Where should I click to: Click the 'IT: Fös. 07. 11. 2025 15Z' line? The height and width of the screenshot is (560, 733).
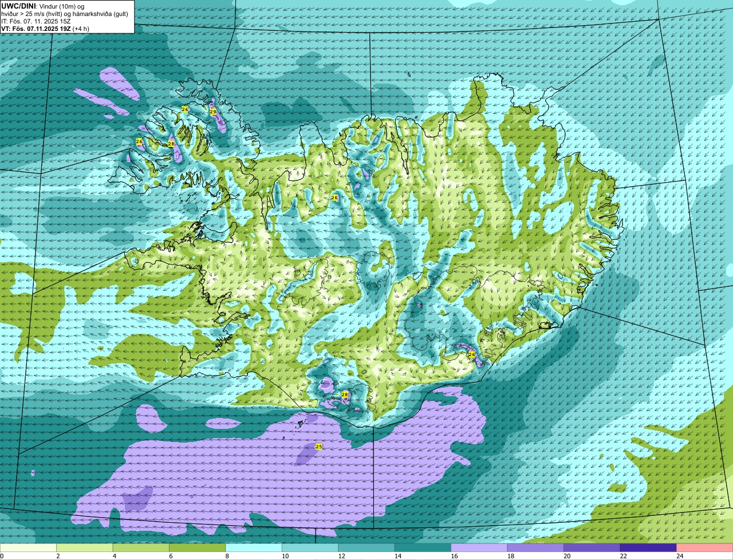[x=36, y=21]
